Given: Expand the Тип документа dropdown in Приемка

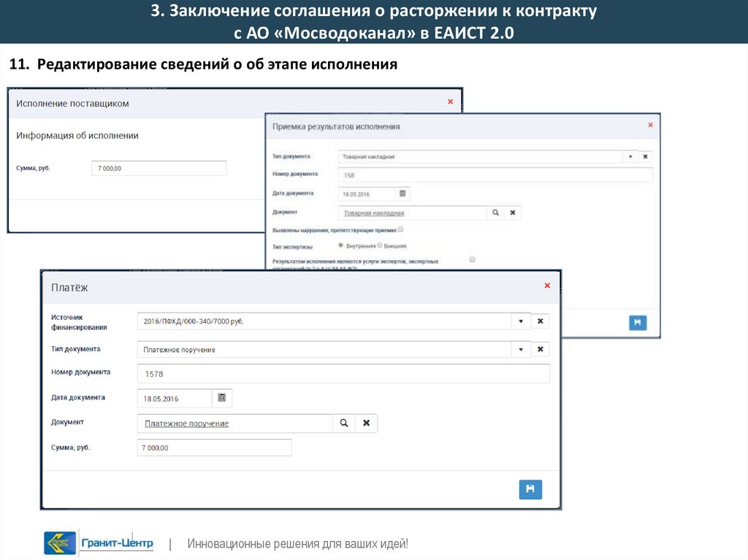Looking at the screenshot, I should tap(630, 156).
